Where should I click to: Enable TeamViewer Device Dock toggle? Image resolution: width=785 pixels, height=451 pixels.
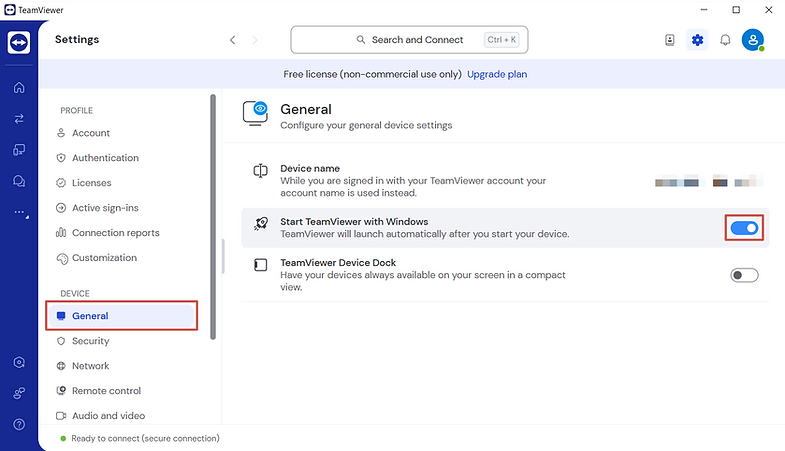pyautogui.click(x=744, y=275)
